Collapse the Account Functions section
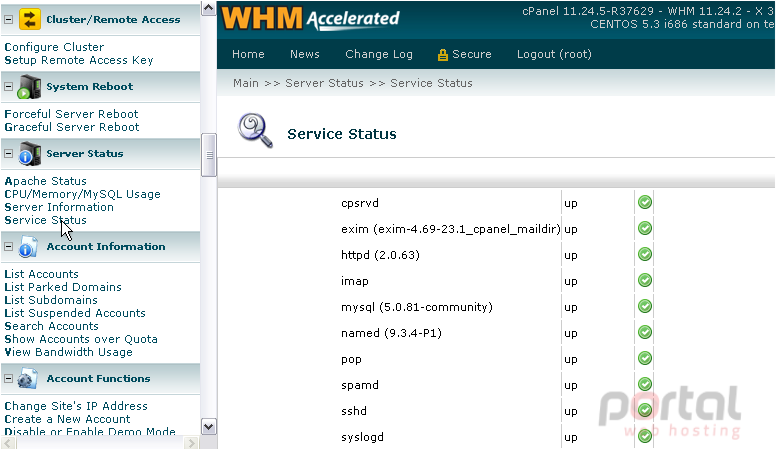 [x=8, y=378]
